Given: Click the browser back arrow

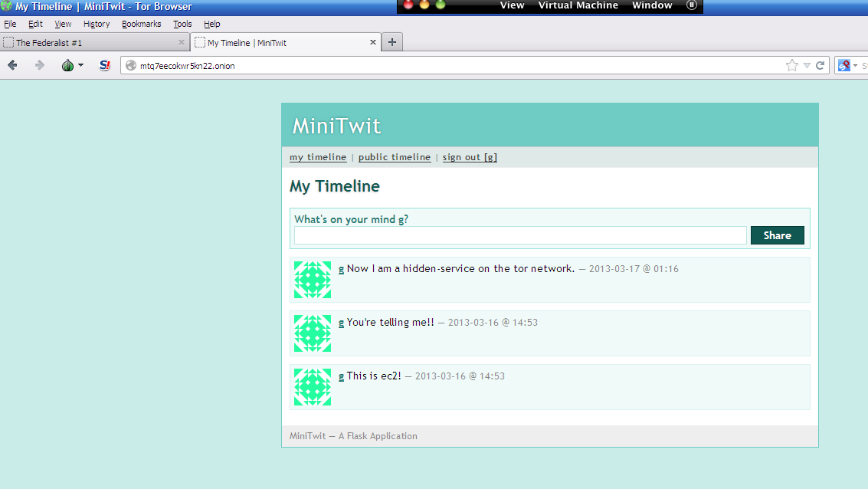Looking at the screenshot, I should pos(12,66).
